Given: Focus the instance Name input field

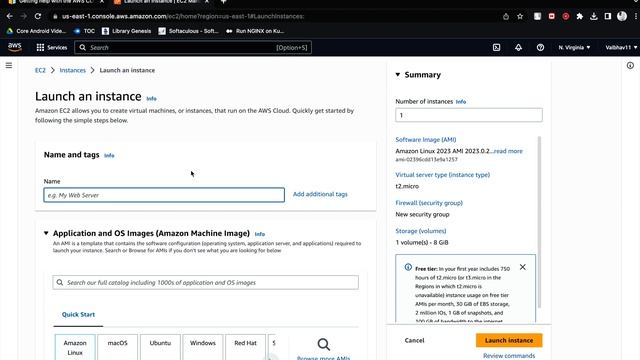Looking at the screenshot, I should (164, 195).
